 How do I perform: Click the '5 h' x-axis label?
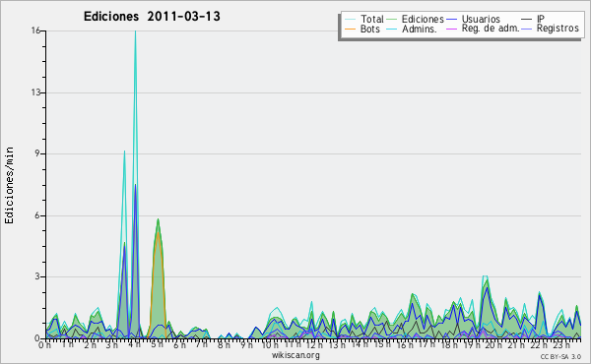pyautogui.click(x=157, y=344)
